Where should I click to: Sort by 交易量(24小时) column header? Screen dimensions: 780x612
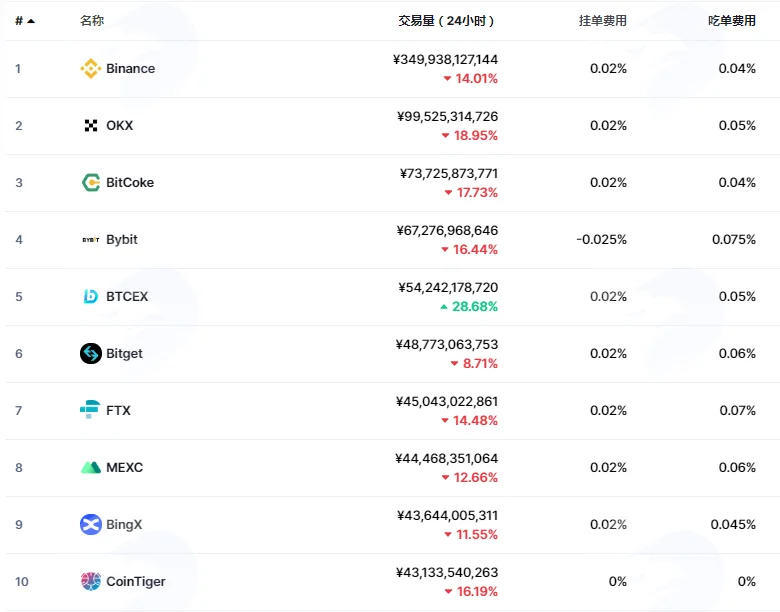pyautogui.click(x=446, y=21)
